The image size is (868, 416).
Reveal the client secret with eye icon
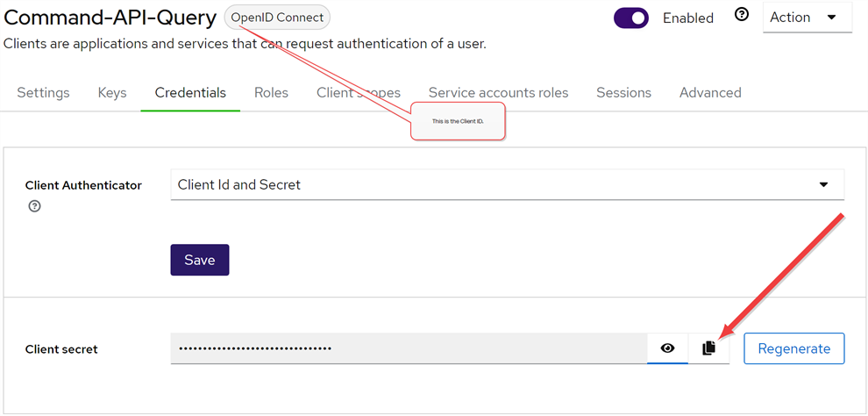pyautogui.click(x=667, y=348)
